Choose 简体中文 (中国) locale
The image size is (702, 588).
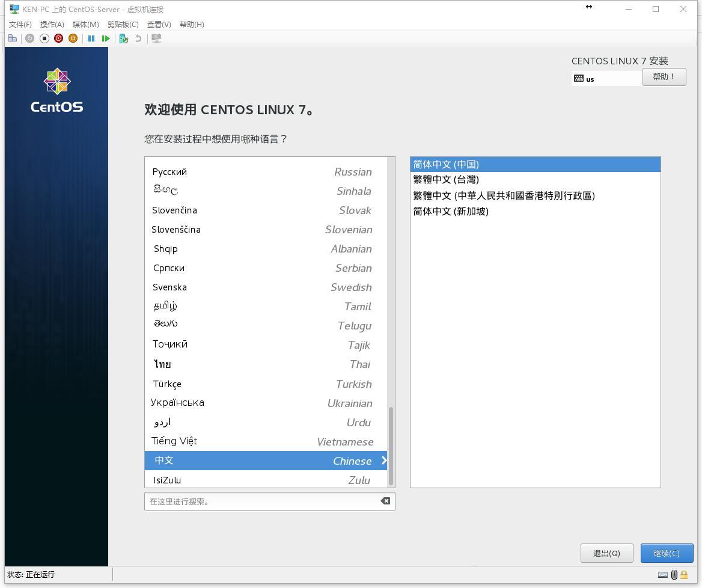click(x=535, y=164)
